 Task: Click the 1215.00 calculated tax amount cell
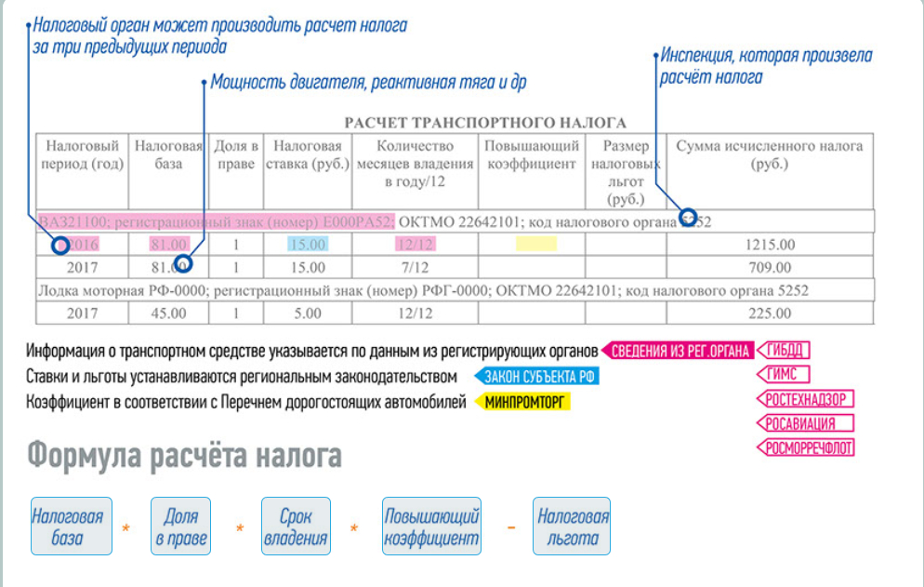(770, 245)
